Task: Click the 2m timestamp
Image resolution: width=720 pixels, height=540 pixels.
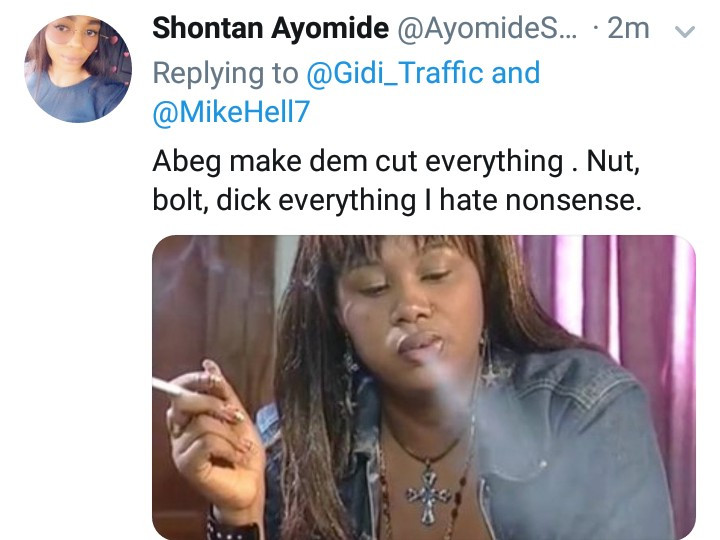Action: [x=628, y=30]
